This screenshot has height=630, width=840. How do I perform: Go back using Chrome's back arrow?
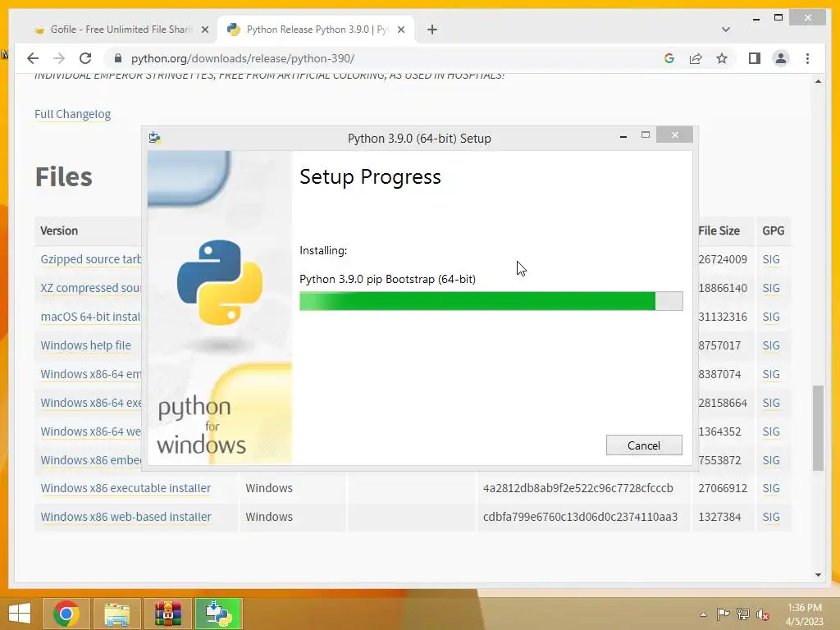tap(33, 58)
